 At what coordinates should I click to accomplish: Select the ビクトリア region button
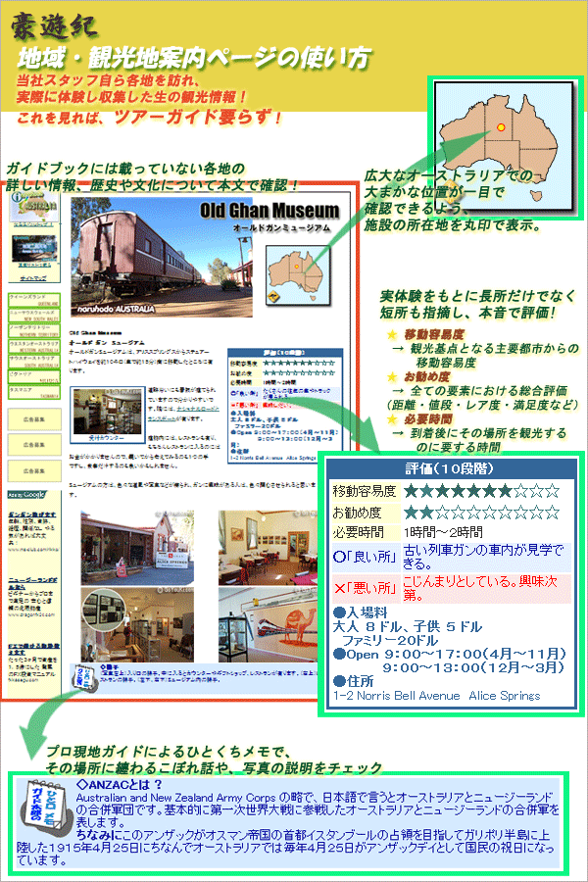(x=33, y=377)
